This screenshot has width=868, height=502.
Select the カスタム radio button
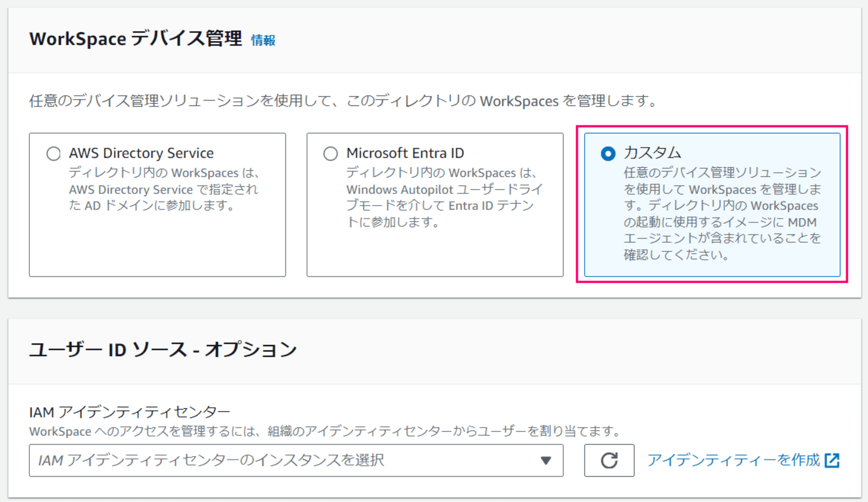coord(608,154)
